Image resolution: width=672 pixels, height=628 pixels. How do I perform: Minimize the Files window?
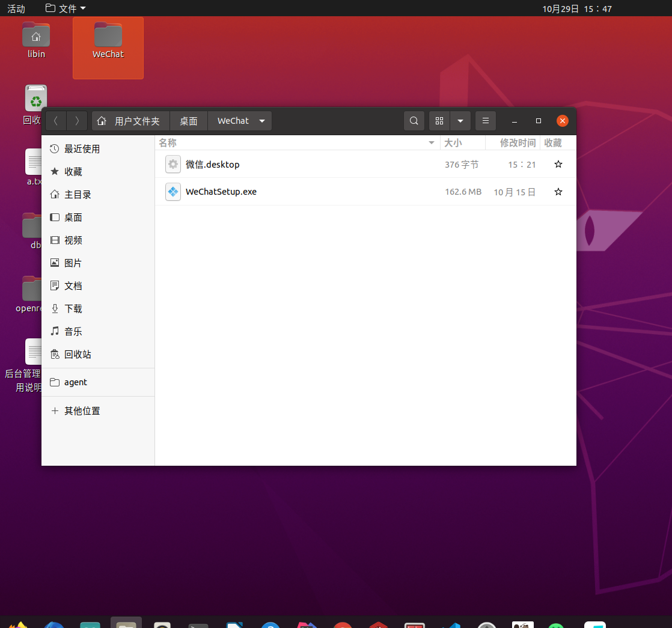pyautogui.click(x=515, y=121)
